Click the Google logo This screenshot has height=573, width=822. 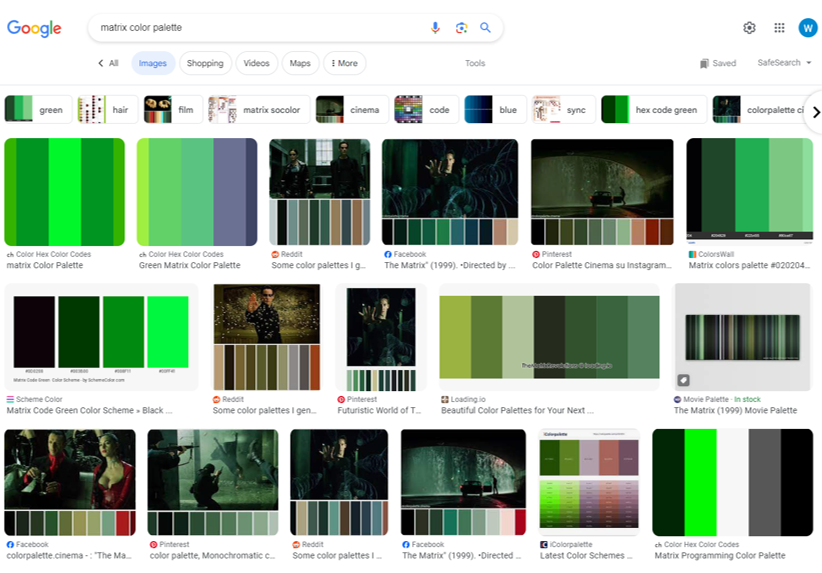pos(35,28)
